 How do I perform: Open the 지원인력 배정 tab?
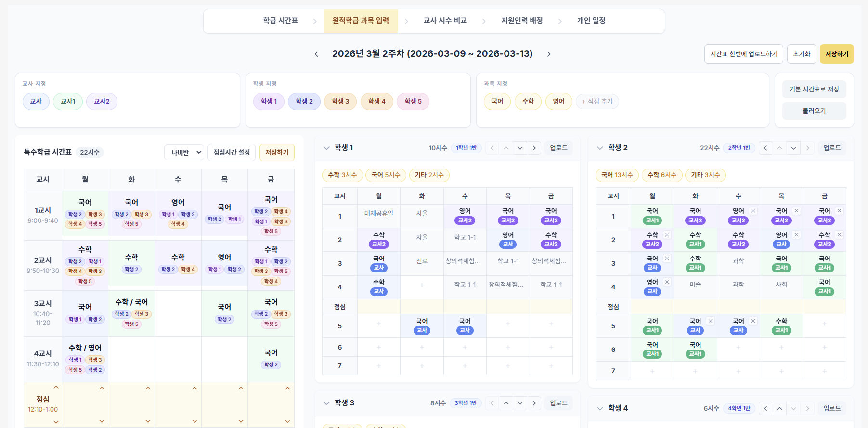coord(522,21)
